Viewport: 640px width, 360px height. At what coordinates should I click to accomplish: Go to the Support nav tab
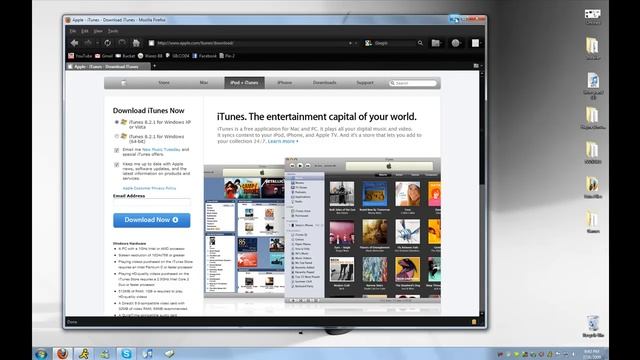coord(365,83)
